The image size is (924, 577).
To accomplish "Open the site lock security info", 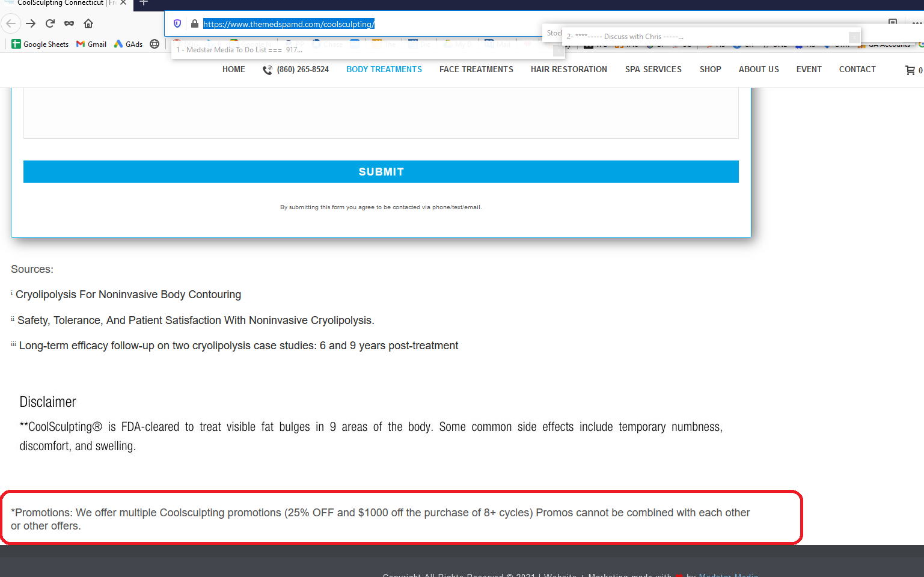I will 194,24.
